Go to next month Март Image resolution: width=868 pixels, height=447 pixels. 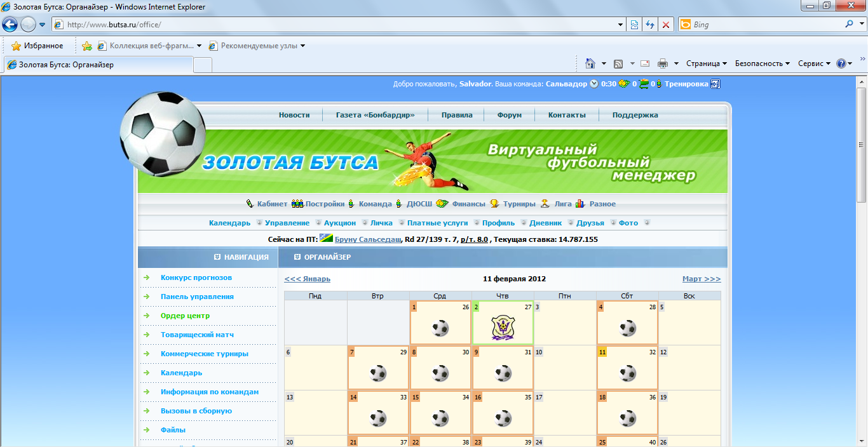[x=702, y=279]
